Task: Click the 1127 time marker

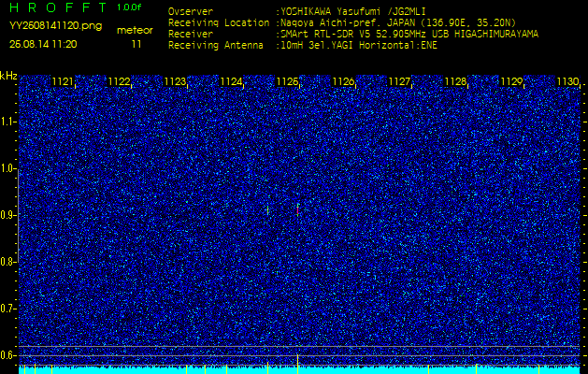Action: [x=399, y=81]
